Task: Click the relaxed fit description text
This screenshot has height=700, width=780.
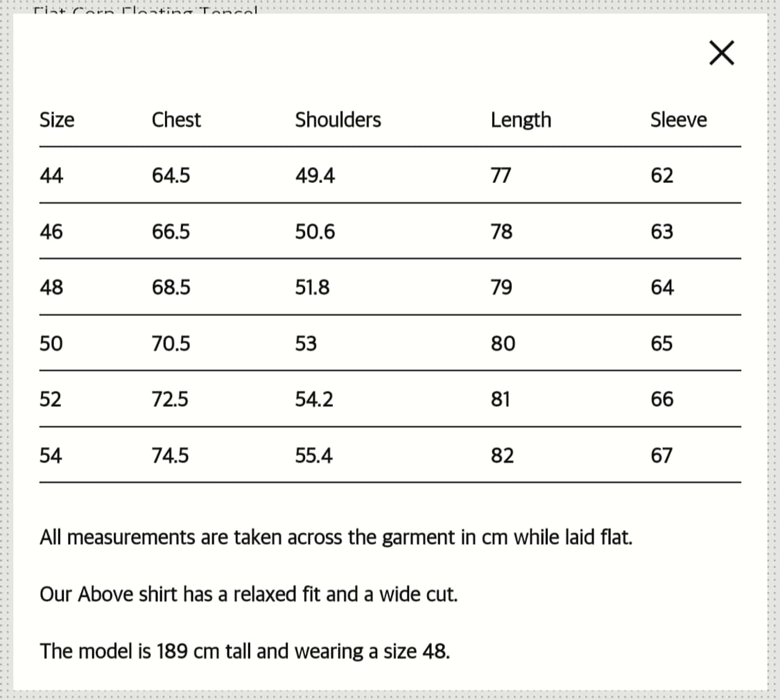Action: click(x=248, y=594)
